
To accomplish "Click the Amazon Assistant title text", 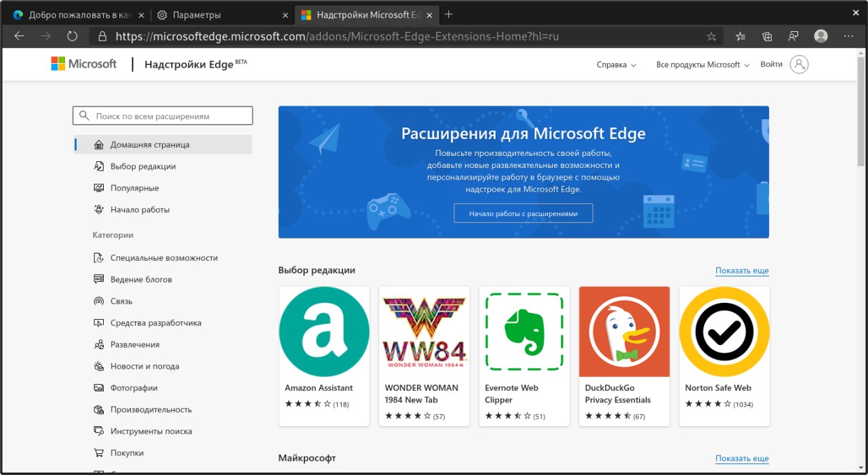I will point(319,388).
